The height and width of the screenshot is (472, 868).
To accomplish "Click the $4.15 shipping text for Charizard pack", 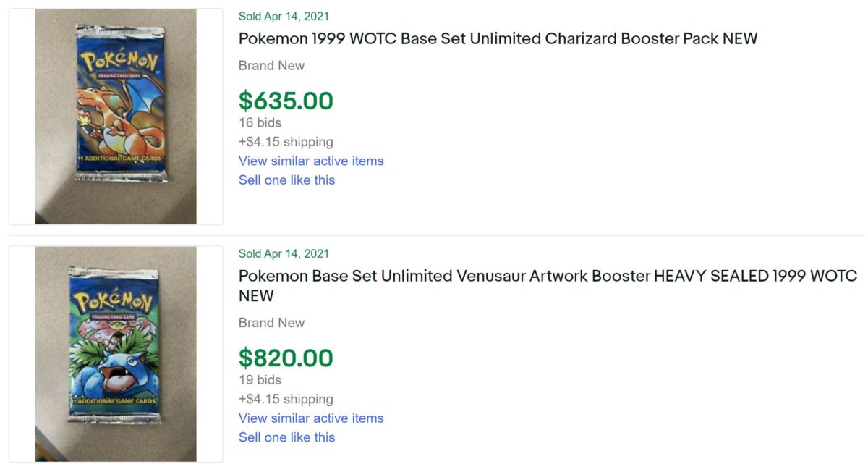I will pyautogui.click(x=285, y=142).
